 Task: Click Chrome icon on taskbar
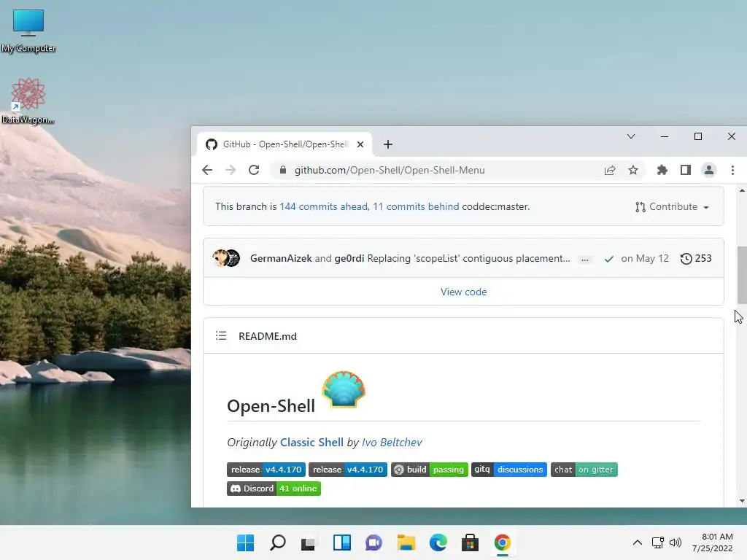pos(502,542)
